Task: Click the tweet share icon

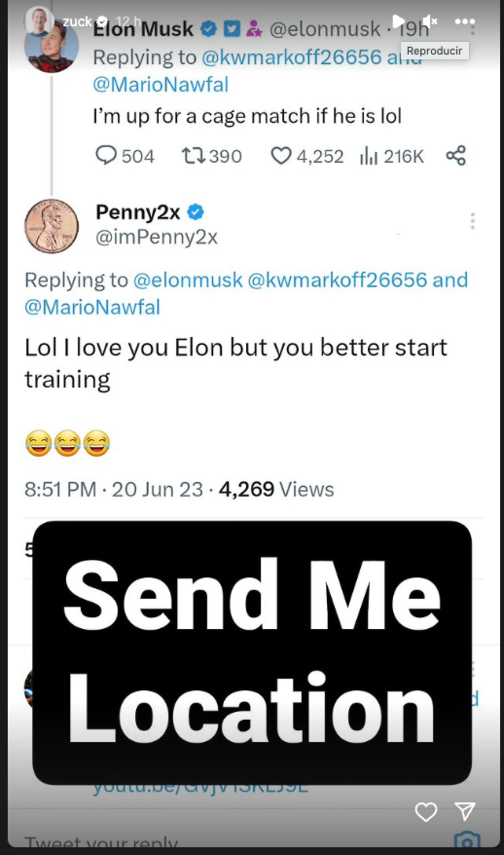Action: coord(456,155)
